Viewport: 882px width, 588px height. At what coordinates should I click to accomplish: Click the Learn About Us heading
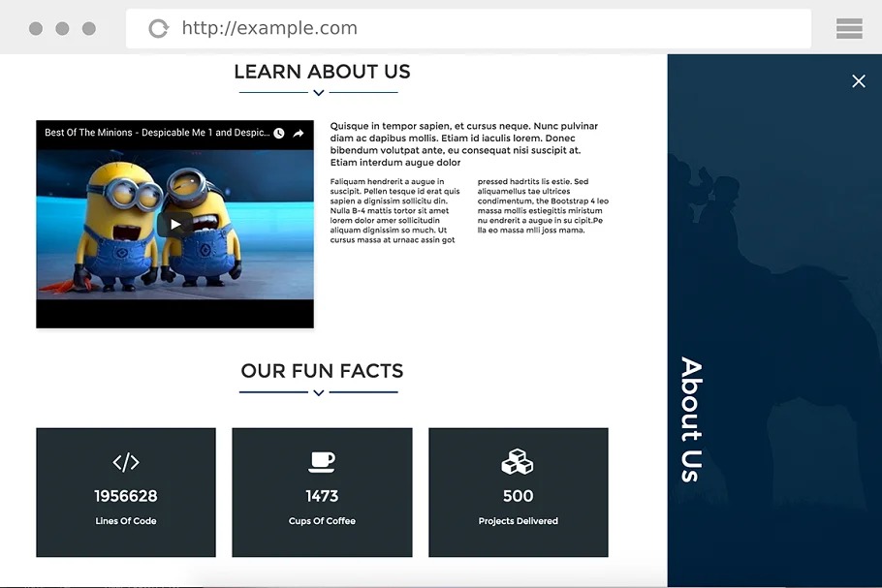[x=322, y=72]
